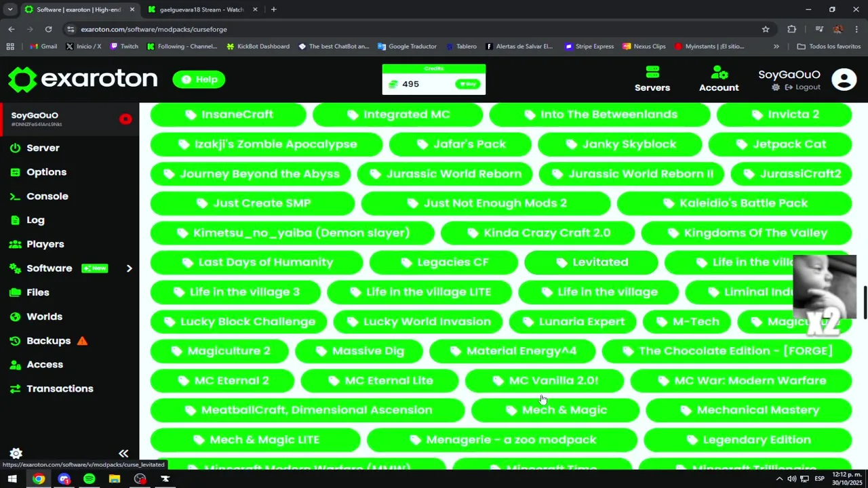This screenshot has width=868, height=488.
Task: Open Jurassic World Reborn II modpack
Action: (631, 174)
